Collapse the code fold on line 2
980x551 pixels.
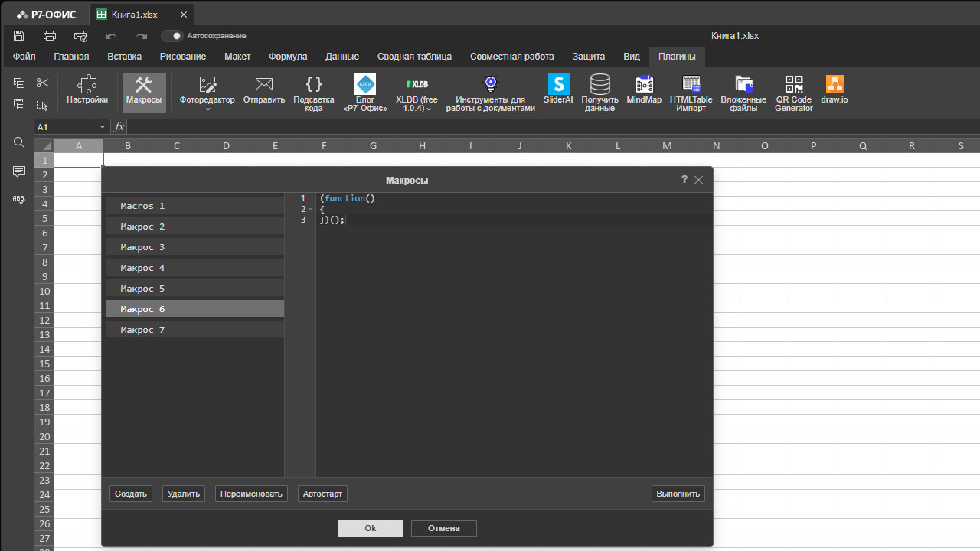[310, 209]
